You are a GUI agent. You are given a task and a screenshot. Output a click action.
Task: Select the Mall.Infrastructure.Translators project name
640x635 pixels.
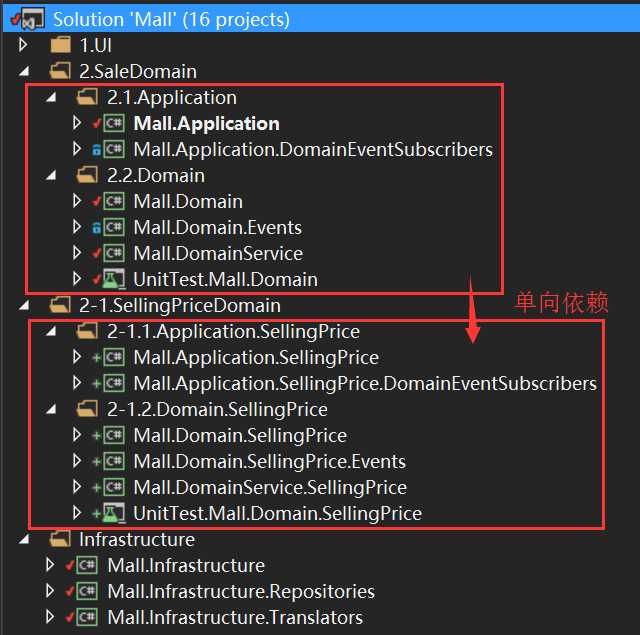[235, 618]
